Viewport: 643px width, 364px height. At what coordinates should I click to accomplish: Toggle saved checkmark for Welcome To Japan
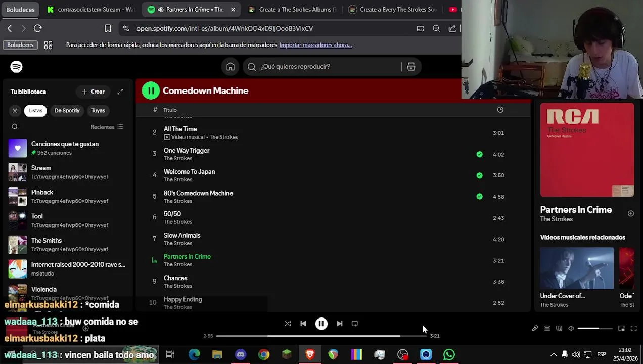pyautogui.click(x=479, y=175)
